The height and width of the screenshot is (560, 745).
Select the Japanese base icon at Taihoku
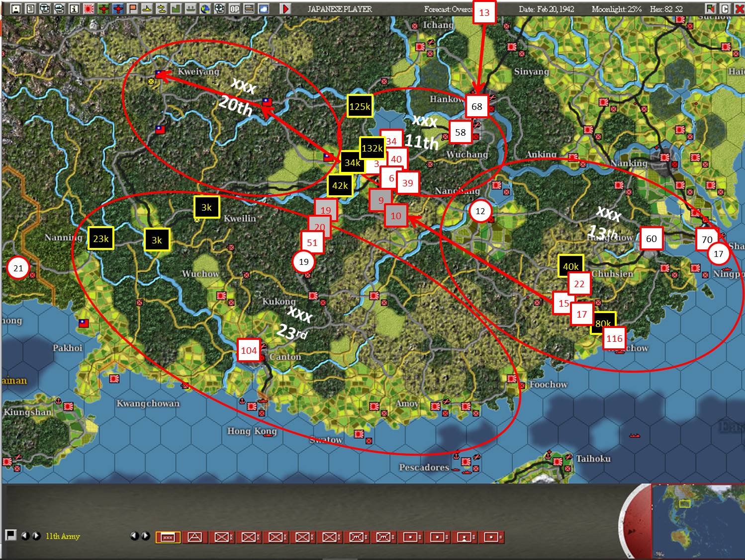point(558,462)
